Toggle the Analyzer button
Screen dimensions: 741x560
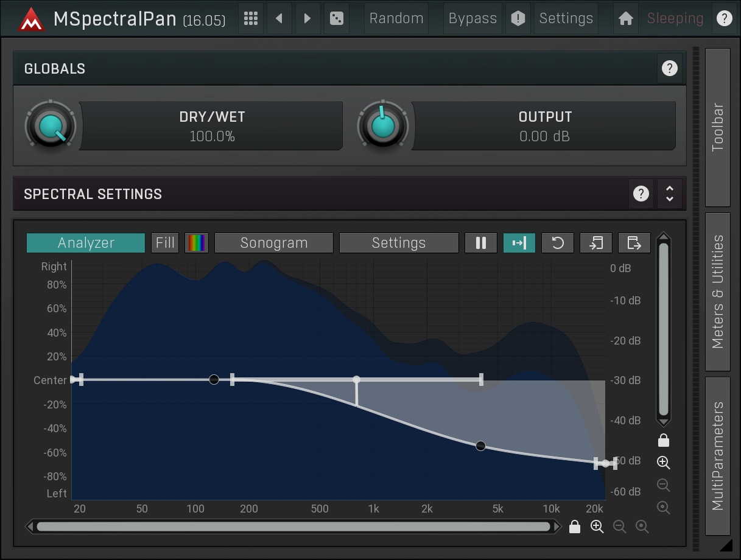(86, 243)
